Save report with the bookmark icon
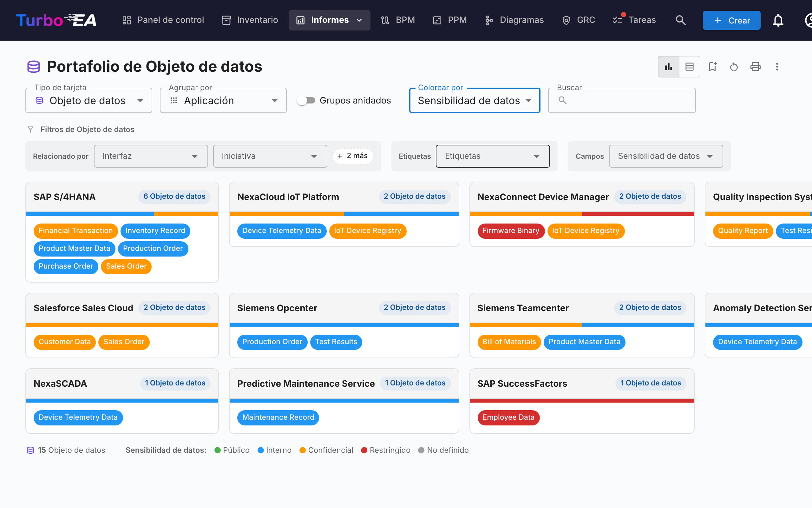Viewport: 812px width, 508px height. coord(713,67)
